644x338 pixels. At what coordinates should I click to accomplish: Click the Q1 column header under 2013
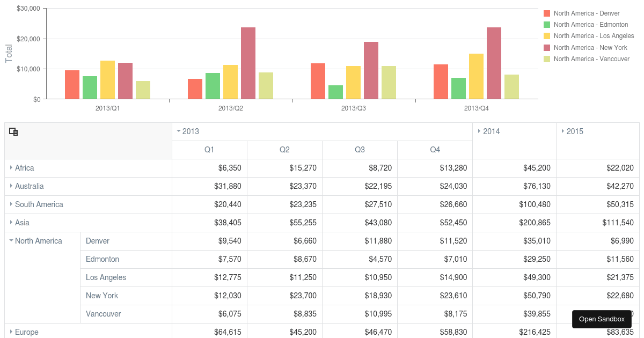tap(209, 150)
